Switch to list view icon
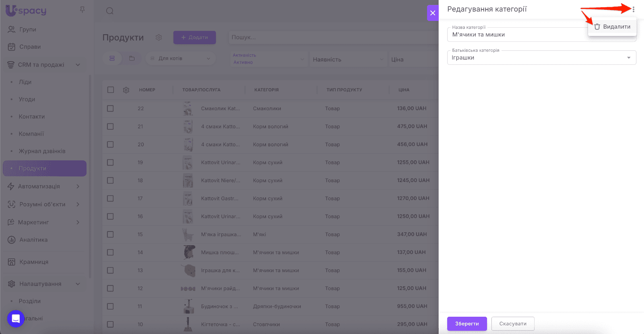644x334 pixels. click(112, 59)
